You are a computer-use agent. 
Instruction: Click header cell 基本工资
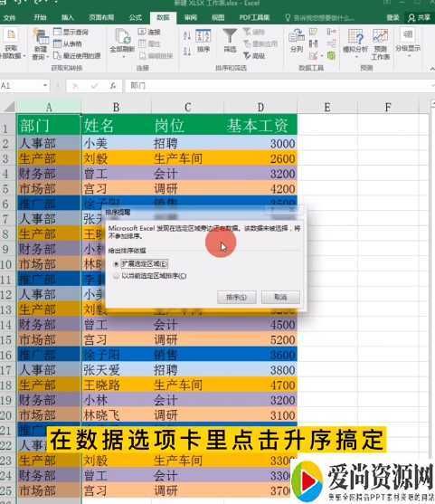(x=260, y=125)
